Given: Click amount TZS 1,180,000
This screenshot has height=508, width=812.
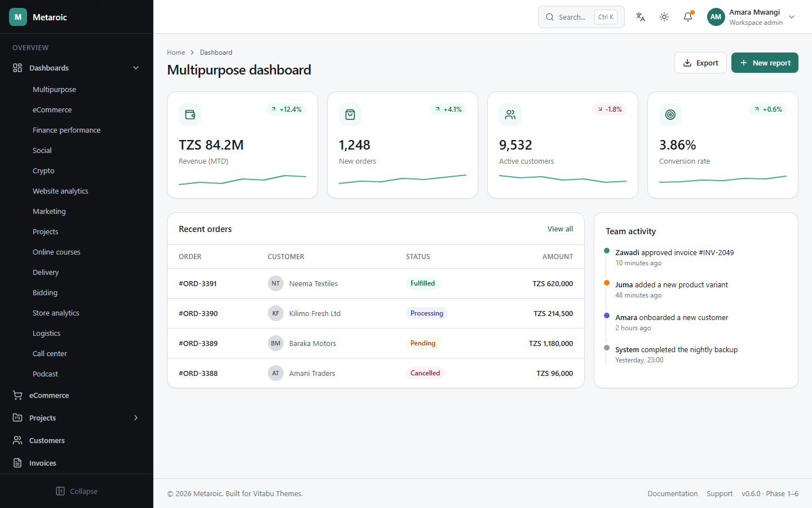Looking at the screenshot, I should coord(551,343).
